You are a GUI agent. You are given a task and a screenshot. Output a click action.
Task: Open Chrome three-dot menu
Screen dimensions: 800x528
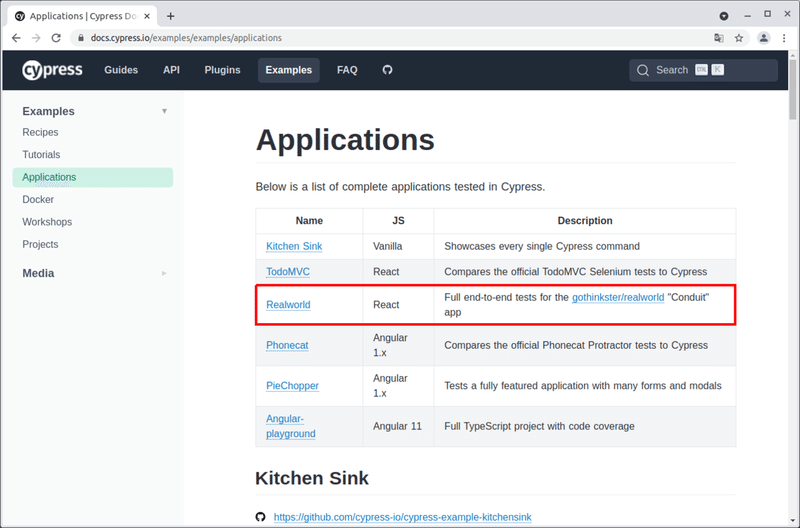pos(784,38)
